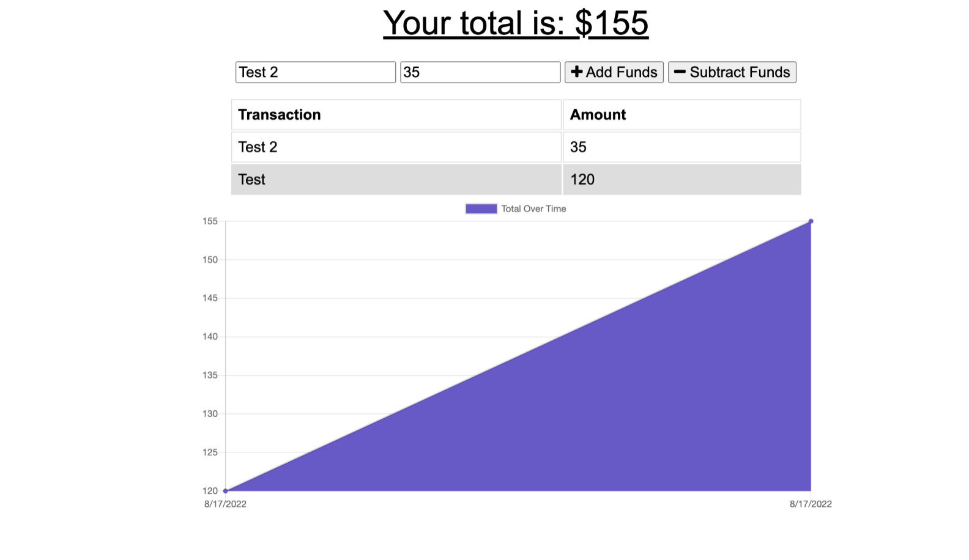This screenshot has width=969, height=560.
Task: Click the left 8/17/2022 axis label
Action: [x=225, y=504]
